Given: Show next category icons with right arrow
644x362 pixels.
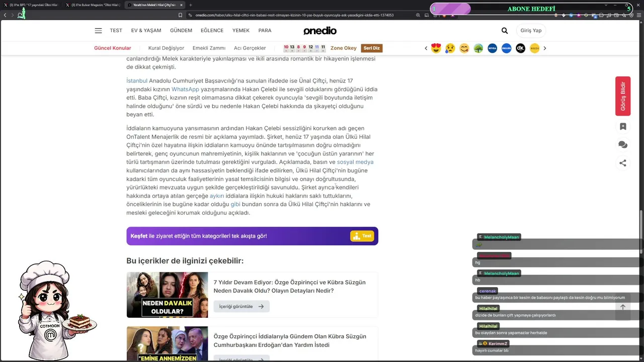Looking at the screenshot, I should [545, 48].
